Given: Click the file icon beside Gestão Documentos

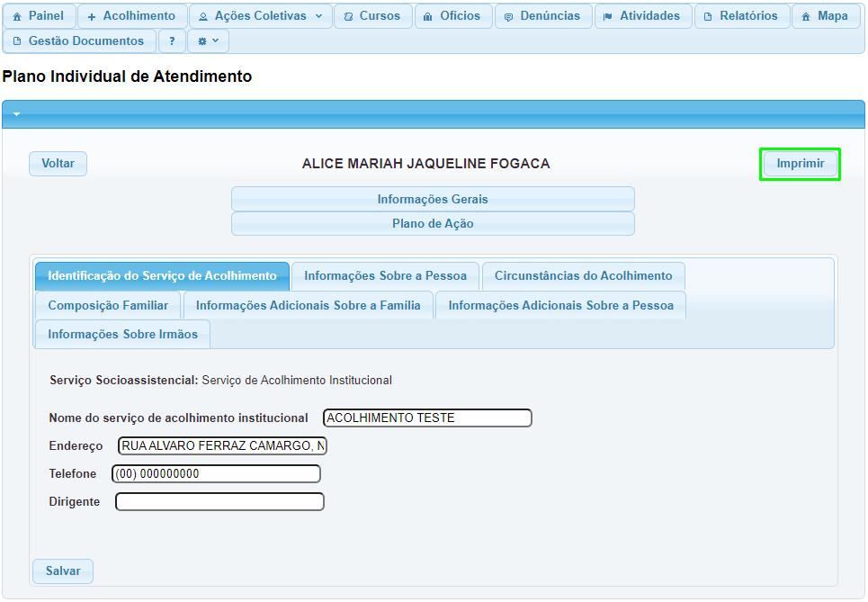Looking at the screenshot, I should tap(17, 41).
